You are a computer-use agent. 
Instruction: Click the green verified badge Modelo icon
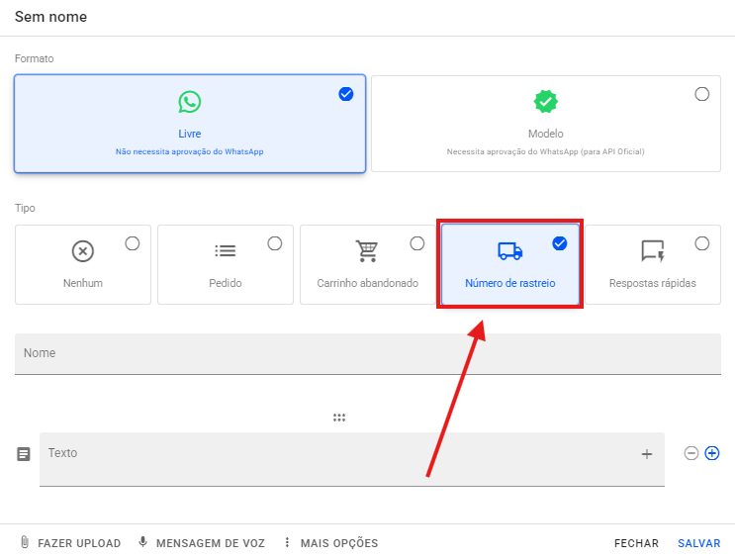(x=545, y=102)
